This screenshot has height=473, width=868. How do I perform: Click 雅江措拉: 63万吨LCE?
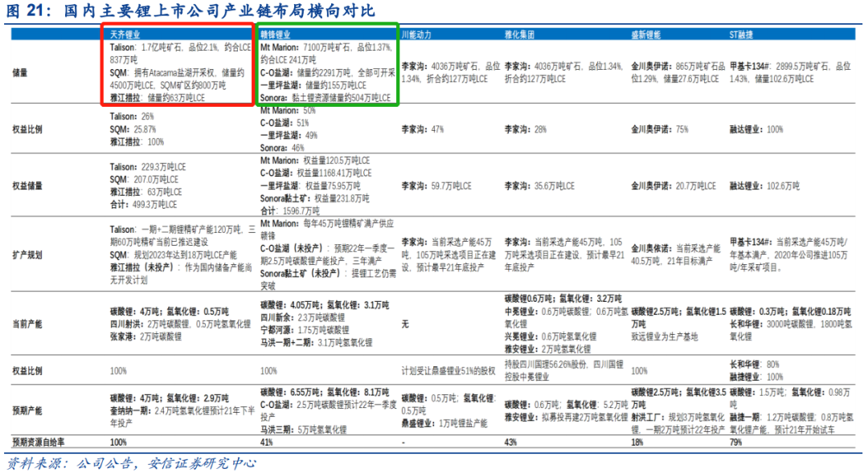click(x=145, y=193)
